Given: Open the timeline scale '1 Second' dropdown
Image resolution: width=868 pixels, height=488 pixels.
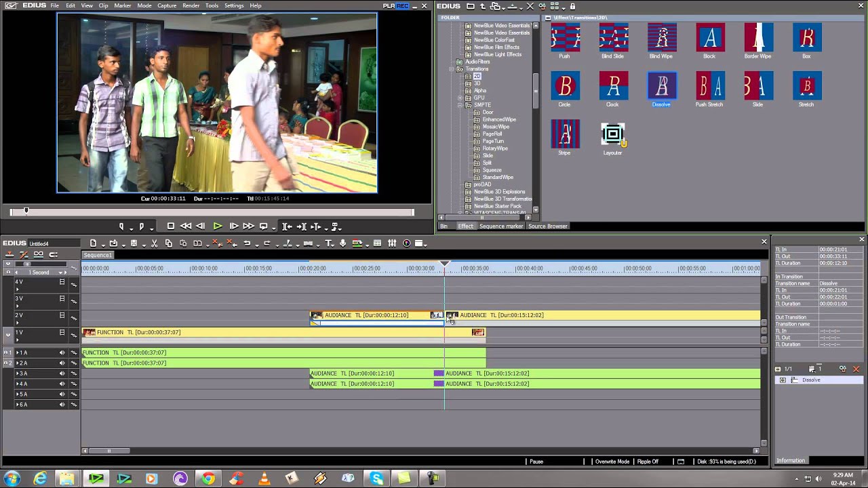Looking at the screenshot, I should point(61,272).
